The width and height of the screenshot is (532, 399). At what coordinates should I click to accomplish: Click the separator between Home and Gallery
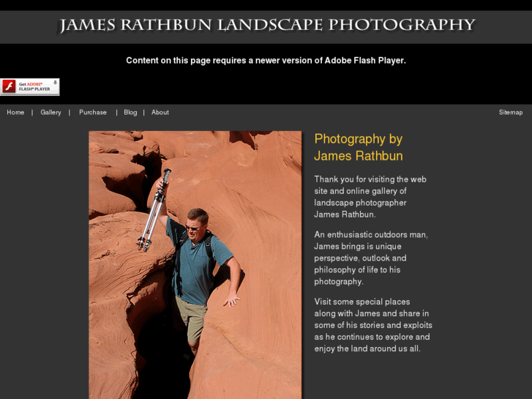coord(32,113)
